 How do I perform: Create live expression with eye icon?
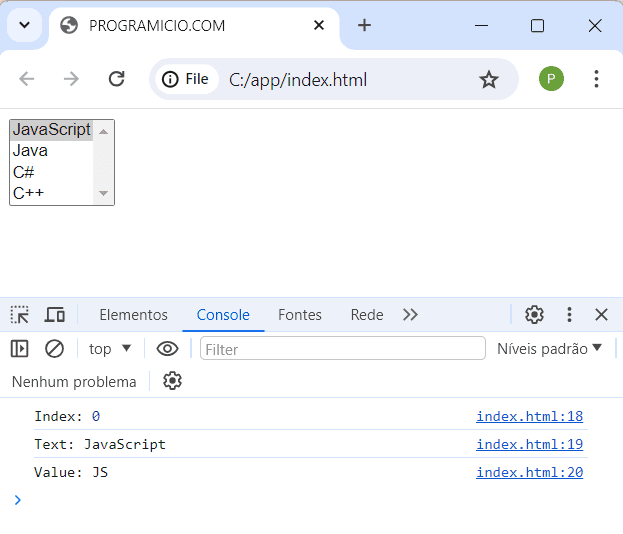click(167, 349)
